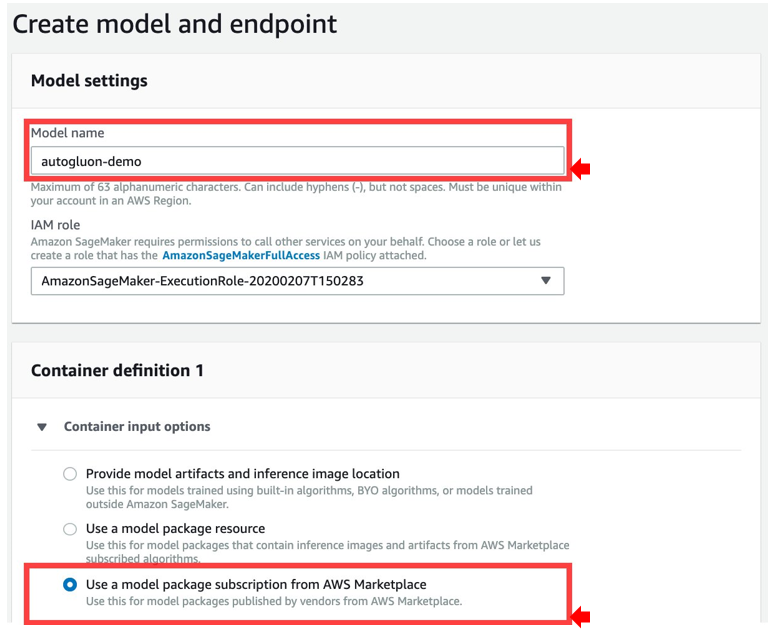Image resolution: width=771 pixels, height=640 pixels.
Task: Click the 'Model name' field label
Action: [67, 133]
